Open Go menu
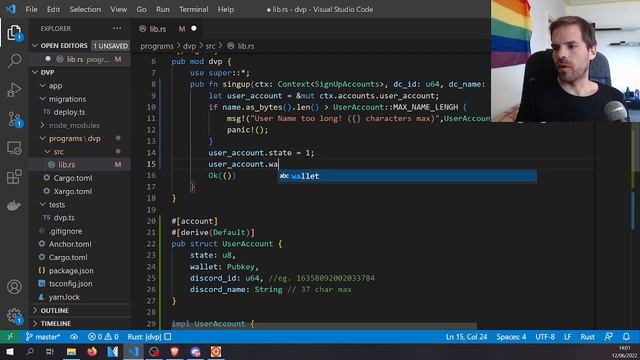The height and width of the screenshot is (360, 640). (141, 9)
